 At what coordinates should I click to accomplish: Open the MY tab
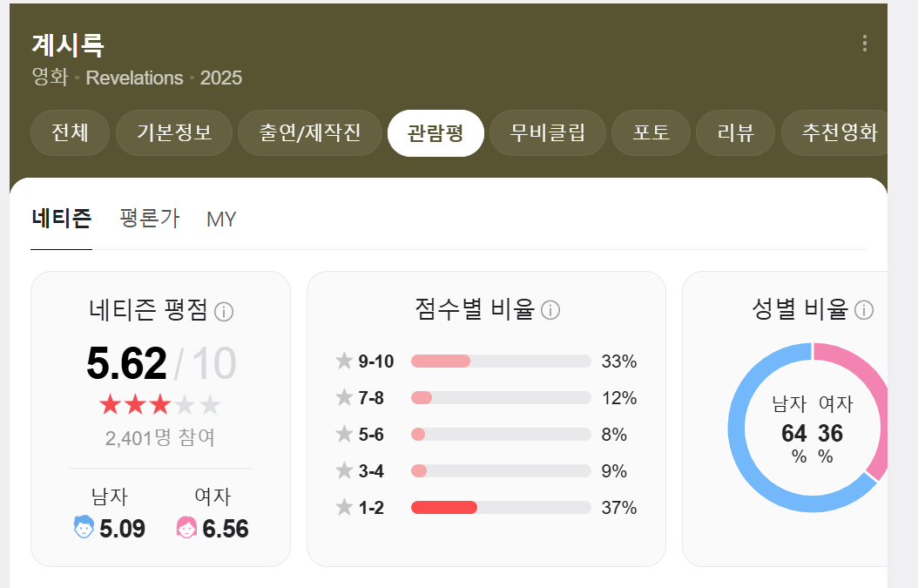pos(222,219)
